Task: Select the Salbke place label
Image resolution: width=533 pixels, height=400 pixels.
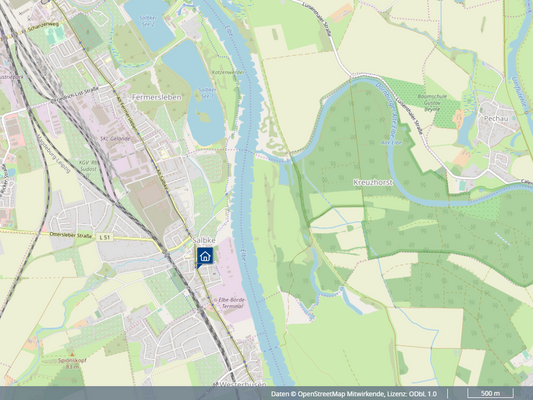Action: [x=204, y=240]
